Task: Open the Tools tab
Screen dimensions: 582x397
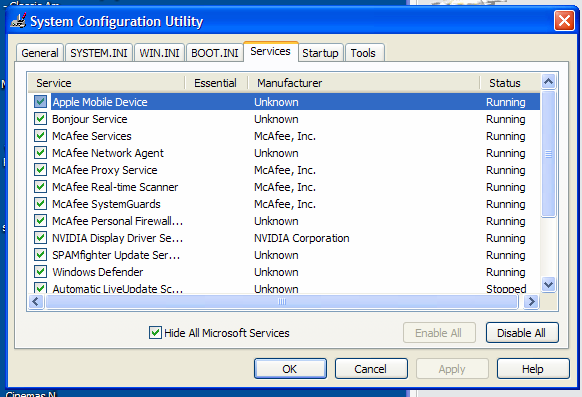Action: (363, 53)
